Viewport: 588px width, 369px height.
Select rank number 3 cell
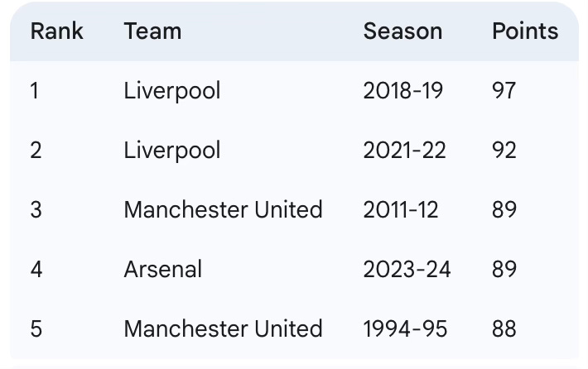coord(36,209)
